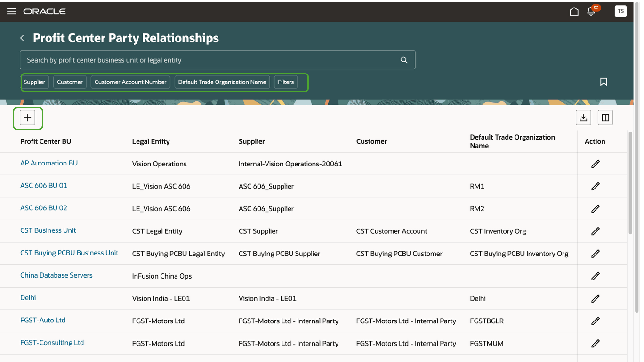Image resolution: width=644 pixels, height=362 pixels.
Task: Click the search magnifier icon
Action: point(403,60)
